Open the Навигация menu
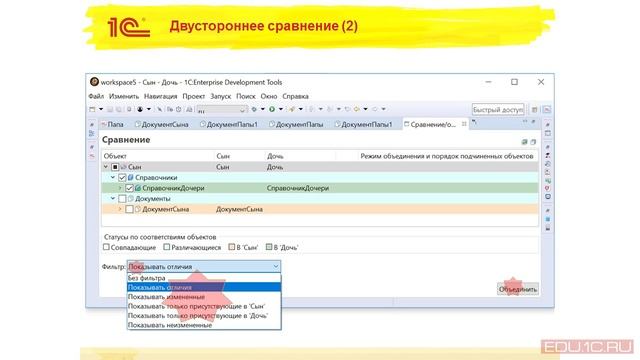This screenshot has width=640, height=360. 160,96
